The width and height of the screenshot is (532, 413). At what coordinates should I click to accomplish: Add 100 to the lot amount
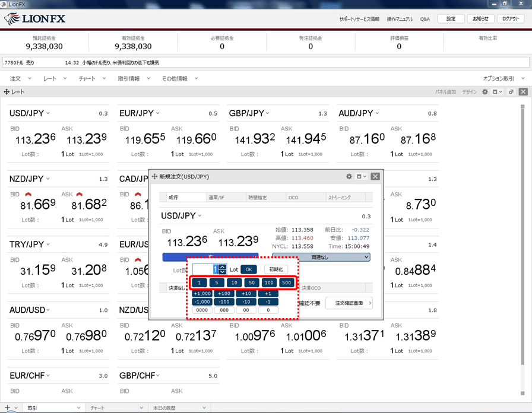224,293
